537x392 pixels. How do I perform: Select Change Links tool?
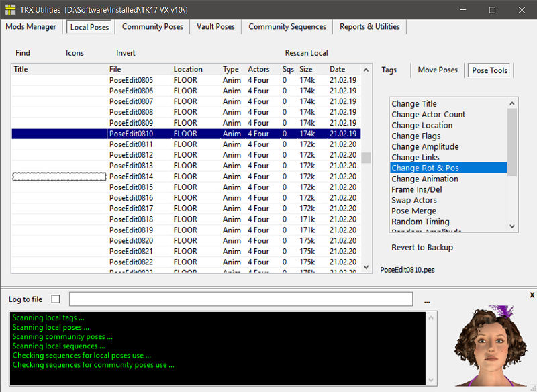[x=448, y=158]
